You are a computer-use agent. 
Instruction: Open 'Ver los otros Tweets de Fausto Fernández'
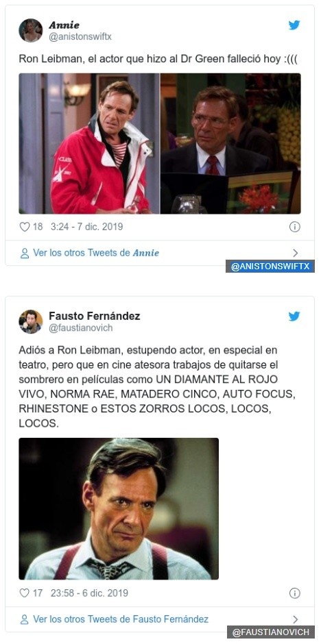(121, 619)
